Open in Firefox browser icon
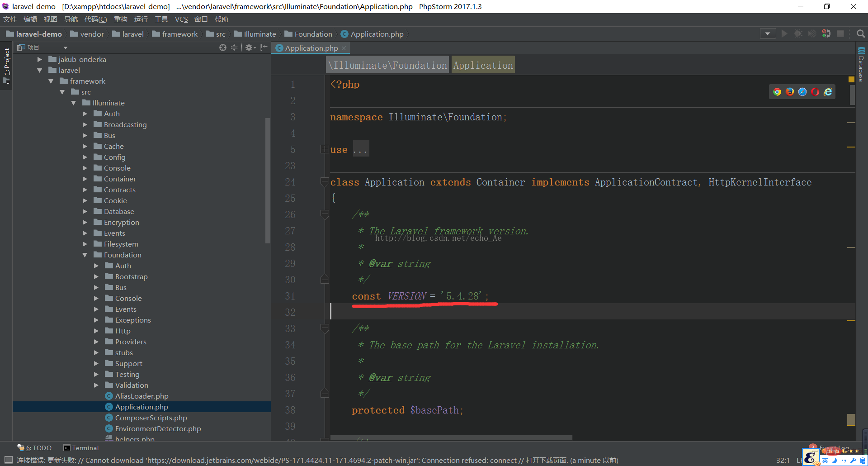This screenshot has height=466, width=868. (x=790, y=92)
